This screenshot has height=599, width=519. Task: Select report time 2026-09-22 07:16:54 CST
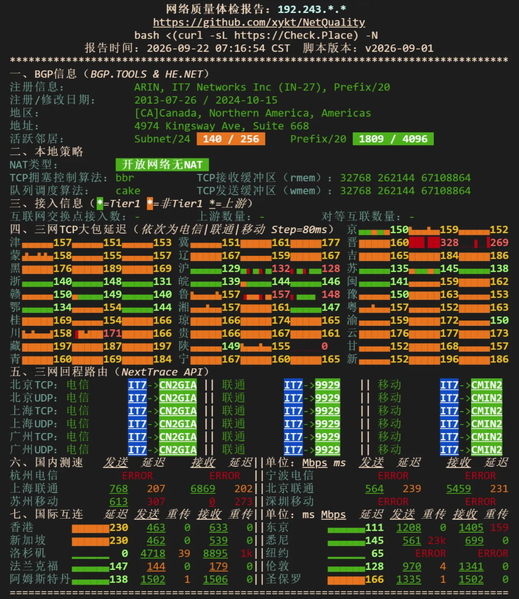pyautogui.click(x=218, y=49)
